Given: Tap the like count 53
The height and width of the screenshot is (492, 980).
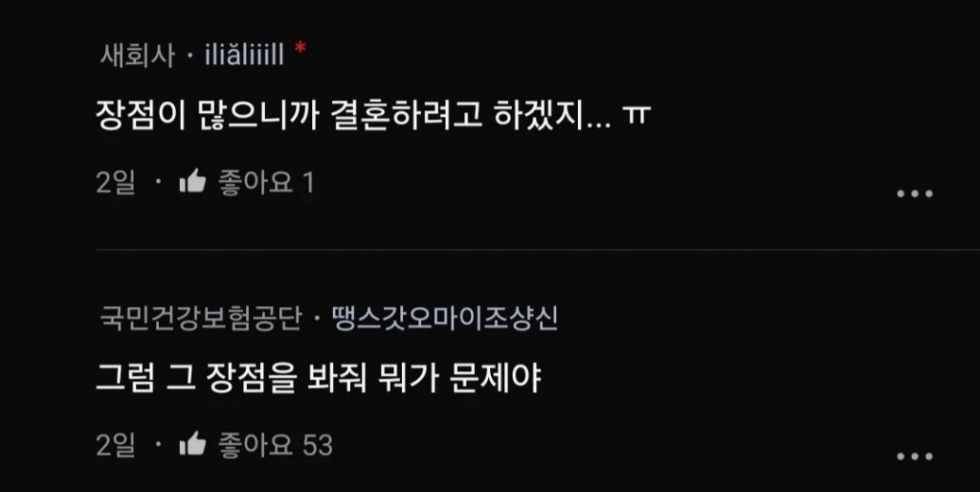Looking at the screenshot, I should (318, 445).
